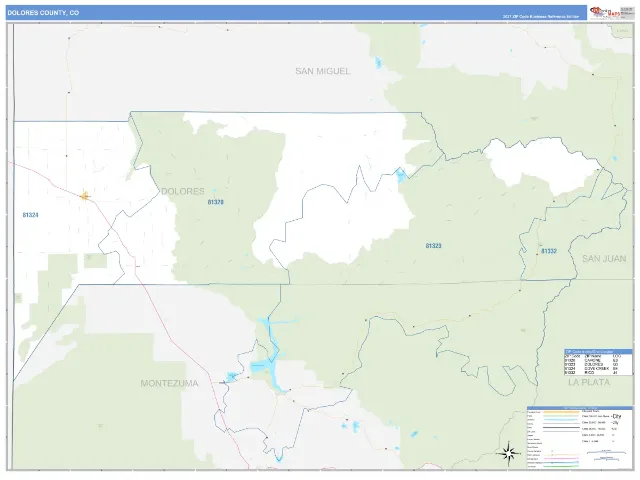Click the map legend header bar
This screenshot has width=640, height=480.
pyautogui.click(x=580, y=408)
